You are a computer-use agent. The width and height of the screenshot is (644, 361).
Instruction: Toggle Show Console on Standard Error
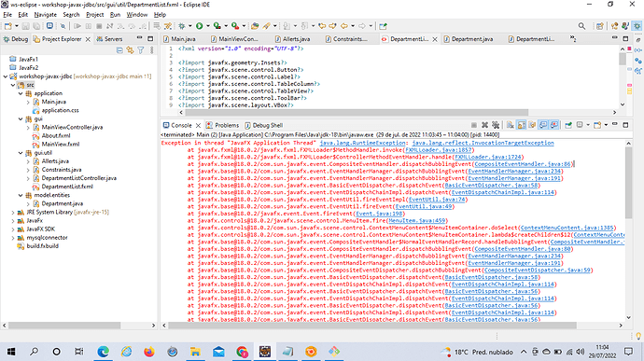[x=554, y=125]
